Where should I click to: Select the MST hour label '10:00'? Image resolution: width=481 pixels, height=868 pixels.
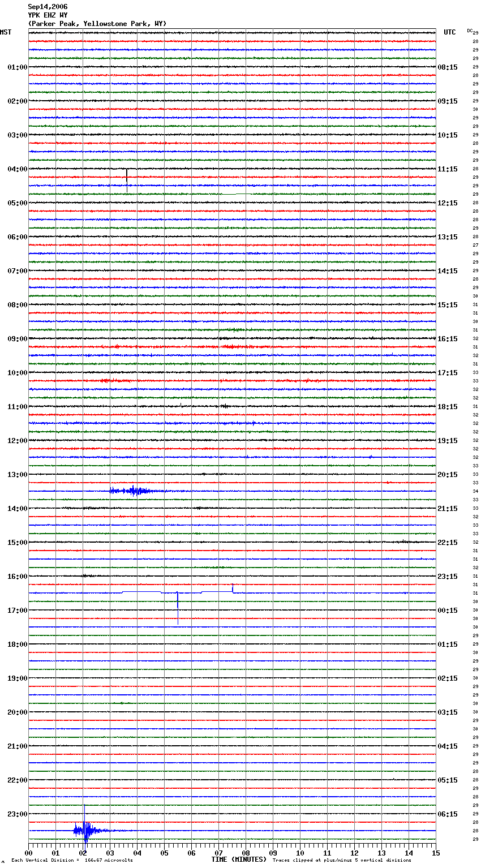[x=18, y=373]
